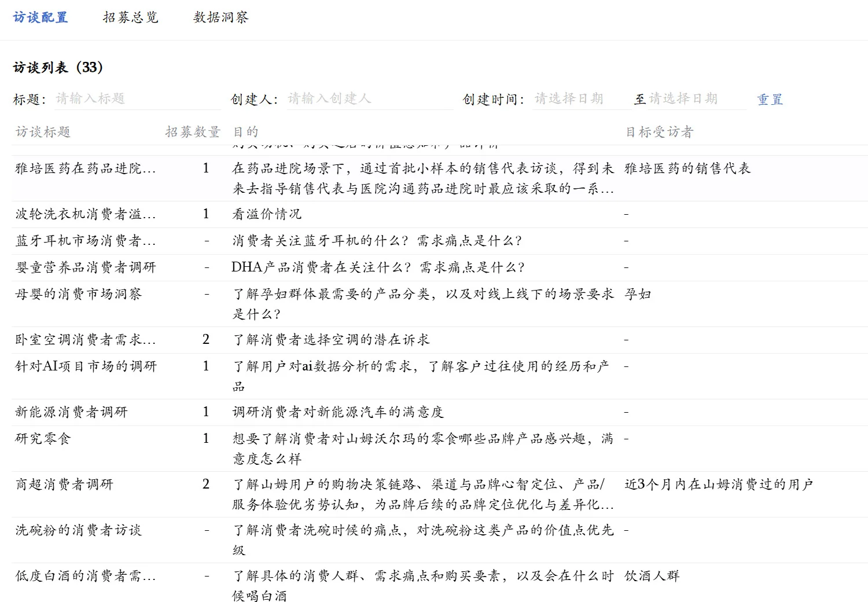Image resolution: width=868 pixels, height=602 pixels.
Task: Select the 婴童营养品消费者调研 interview title
Action: tap(86, 267)
